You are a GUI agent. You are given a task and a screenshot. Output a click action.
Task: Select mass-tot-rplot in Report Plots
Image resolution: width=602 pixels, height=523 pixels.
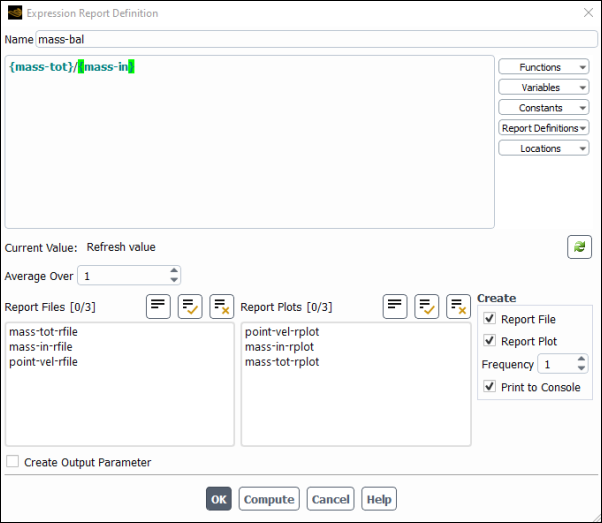(282, 361)
